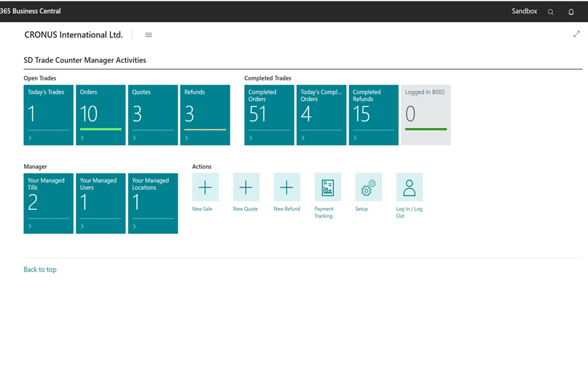The image size is (588, 368).
Task: Open the notifications bell icon
Action: pyautogui.click(x=571, y=12)
